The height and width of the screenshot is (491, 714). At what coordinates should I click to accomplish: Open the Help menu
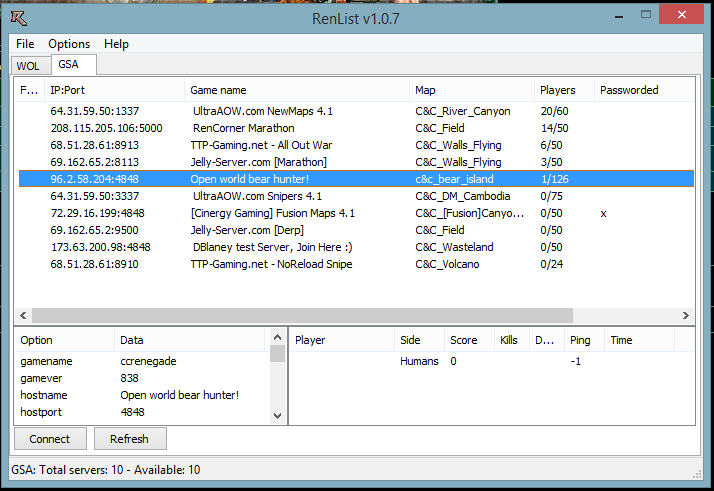(x=117, y=44)
